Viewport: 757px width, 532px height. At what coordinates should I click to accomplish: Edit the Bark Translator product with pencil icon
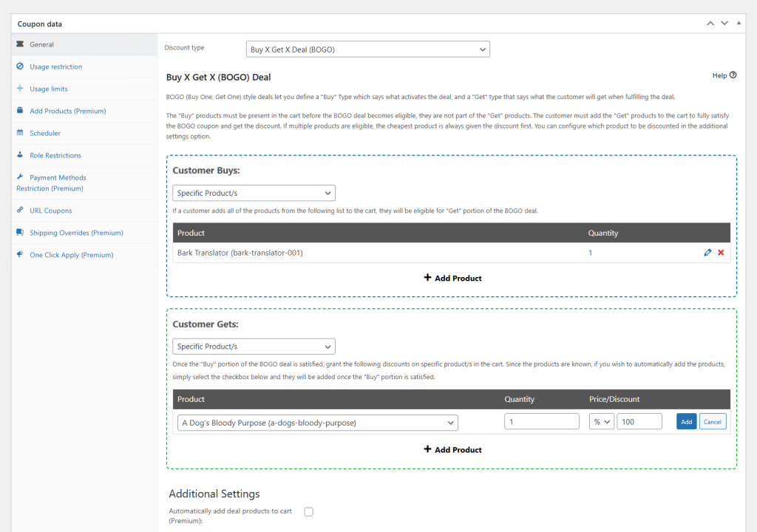(x=708, y=252)
